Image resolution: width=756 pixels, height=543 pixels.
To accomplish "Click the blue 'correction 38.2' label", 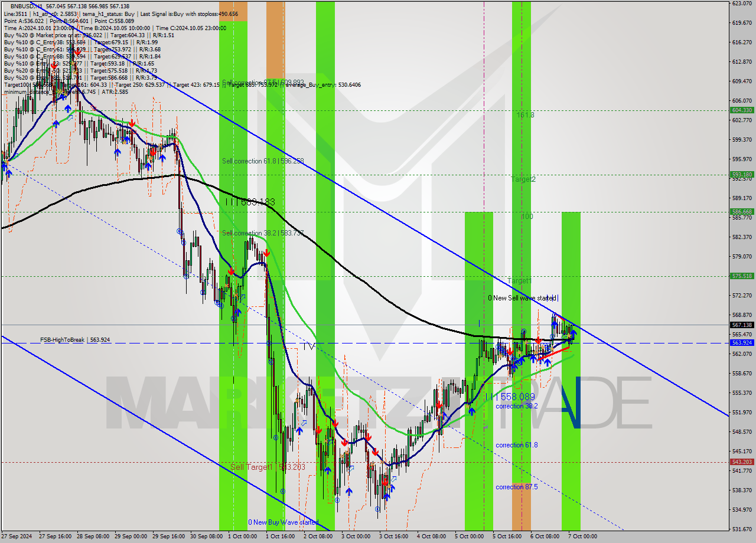I will coord(517,406).
